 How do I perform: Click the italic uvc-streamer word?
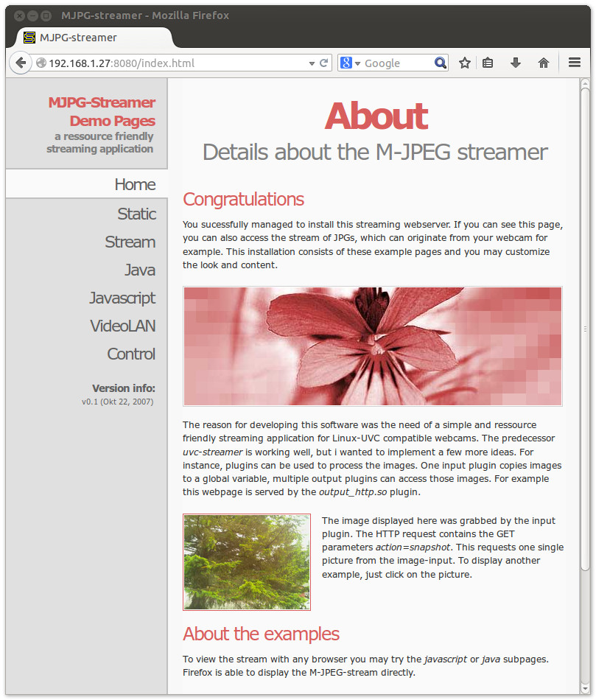click(x=212, y=452)
